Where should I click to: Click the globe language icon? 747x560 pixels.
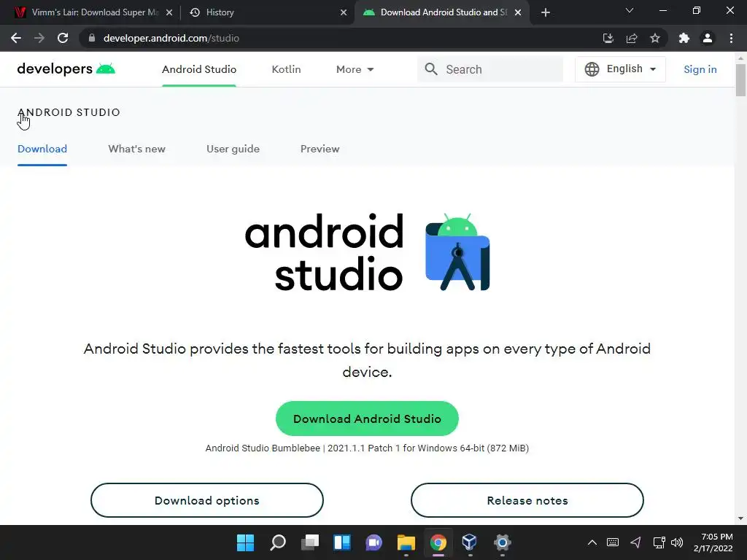coord(592,69)
